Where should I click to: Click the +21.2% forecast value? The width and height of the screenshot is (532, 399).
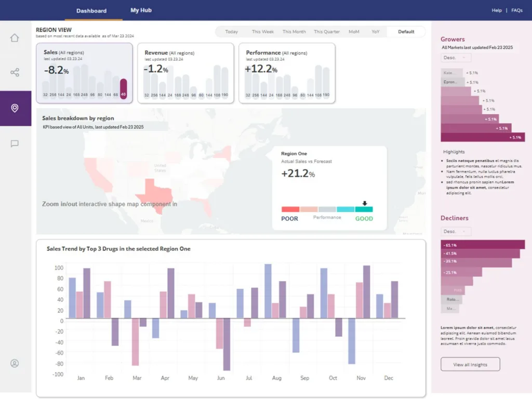pos(298,174)
